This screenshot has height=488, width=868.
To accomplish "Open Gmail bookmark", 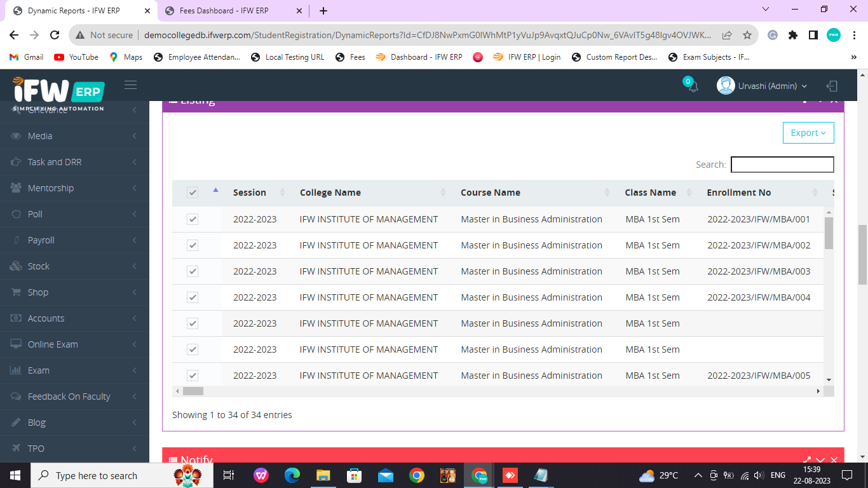I will coord(27,57).
